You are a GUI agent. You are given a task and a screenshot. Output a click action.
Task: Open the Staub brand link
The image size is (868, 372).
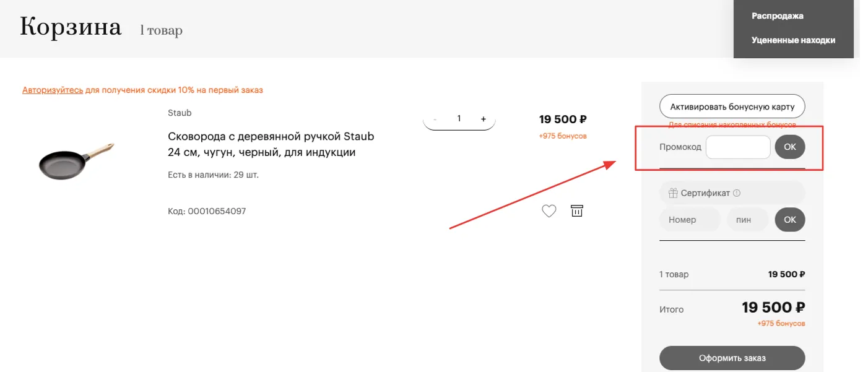(180, 113)
